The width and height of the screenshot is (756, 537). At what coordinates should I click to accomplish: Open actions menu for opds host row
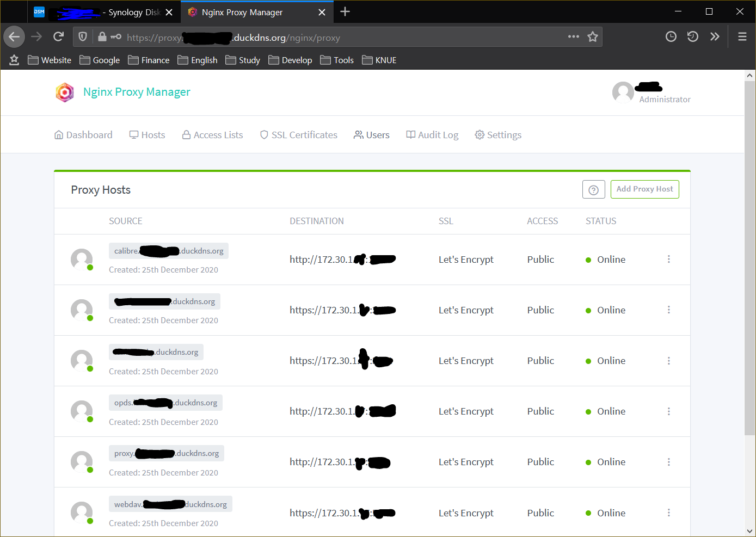pyautogui.click(x=669, y=411)
